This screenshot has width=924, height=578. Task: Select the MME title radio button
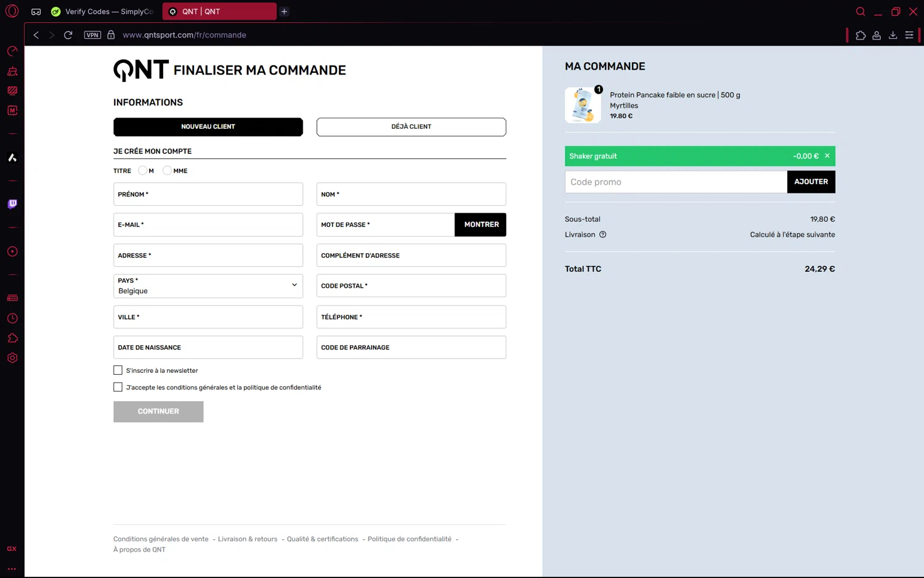167,171
